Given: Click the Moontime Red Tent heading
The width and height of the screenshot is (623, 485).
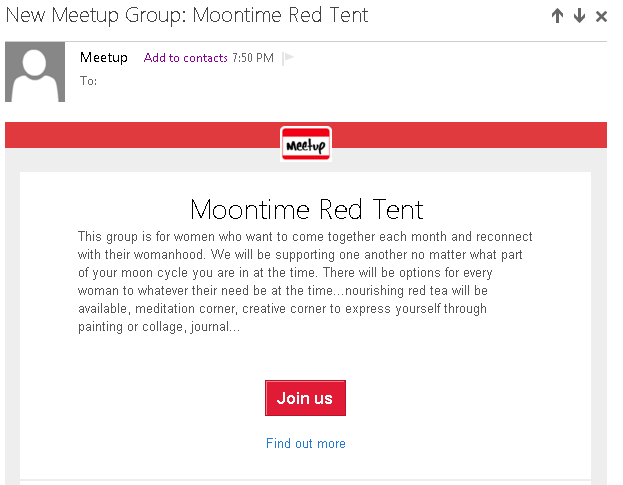Looking at the screenshot, I should pos(306,209).
